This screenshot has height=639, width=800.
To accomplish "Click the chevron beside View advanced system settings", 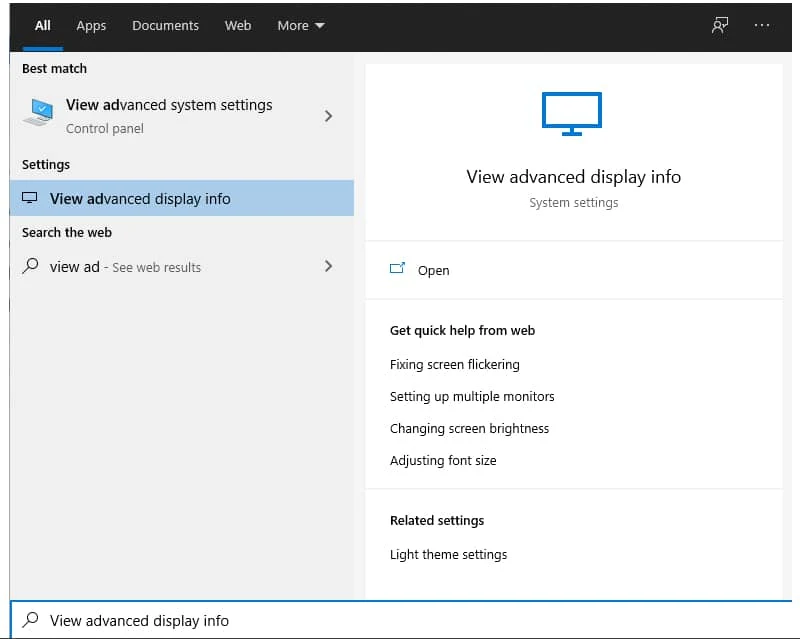I will (328, 115).
